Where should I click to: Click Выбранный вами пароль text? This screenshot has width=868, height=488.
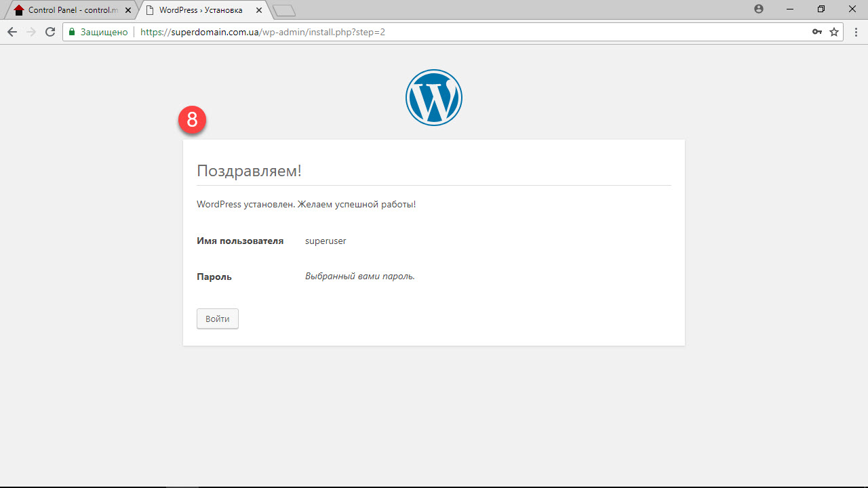(360, 276)
